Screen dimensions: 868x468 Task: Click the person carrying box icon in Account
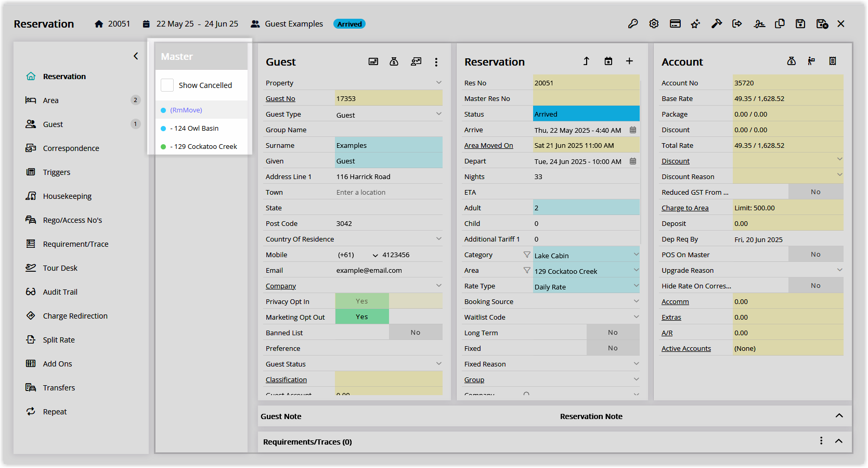pyautogui.click(x=811, y=61)
